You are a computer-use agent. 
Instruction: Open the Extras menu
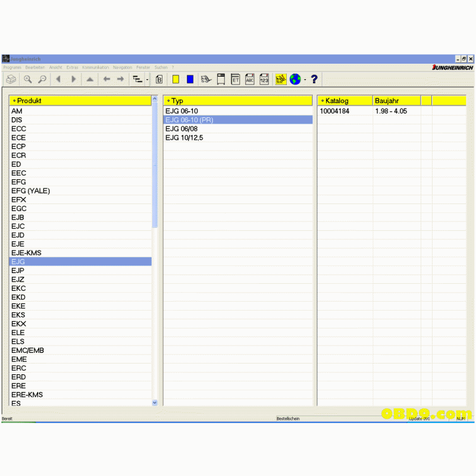coord(72,67)
